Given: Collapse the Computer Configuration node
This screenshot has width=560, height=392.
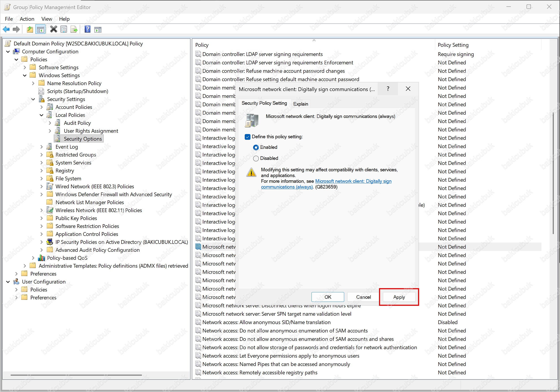Looking at the screenshot, I should click(8, 52).
